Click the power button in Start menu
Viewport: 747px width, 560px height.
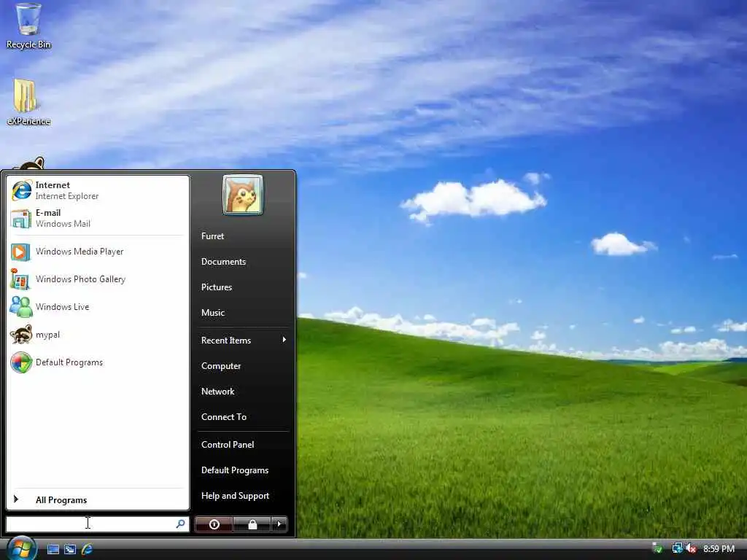214,524
